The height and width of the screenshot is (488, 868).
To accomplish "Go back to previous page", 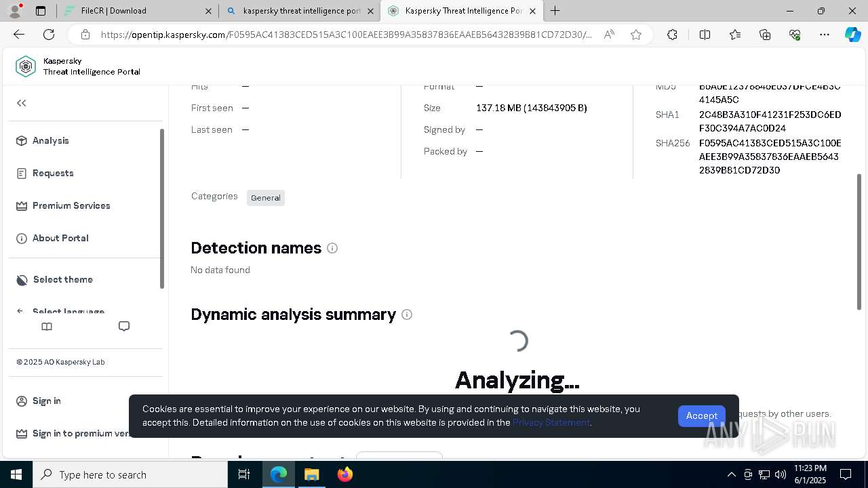I will (19, 35).
